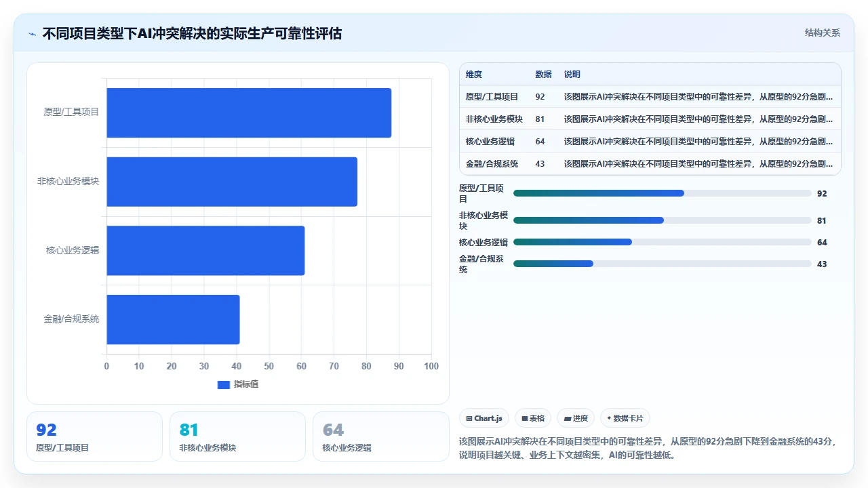
Task: Click the 金融/合规系统 bar in chart
Action: coord(173,319)
